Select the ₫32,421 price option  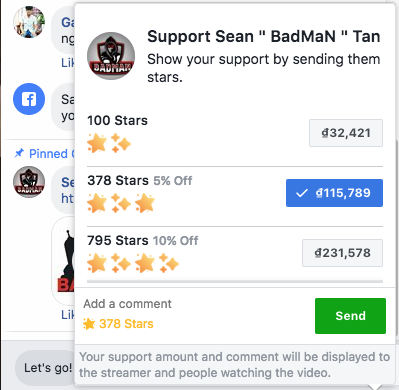pos(346,133)
